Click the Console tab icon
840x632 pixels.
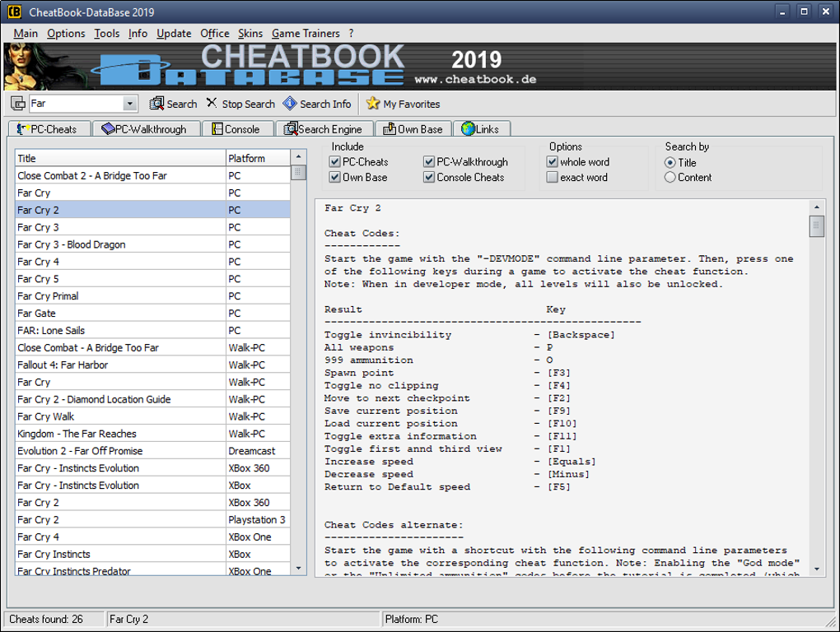click(x=217, y=129)
